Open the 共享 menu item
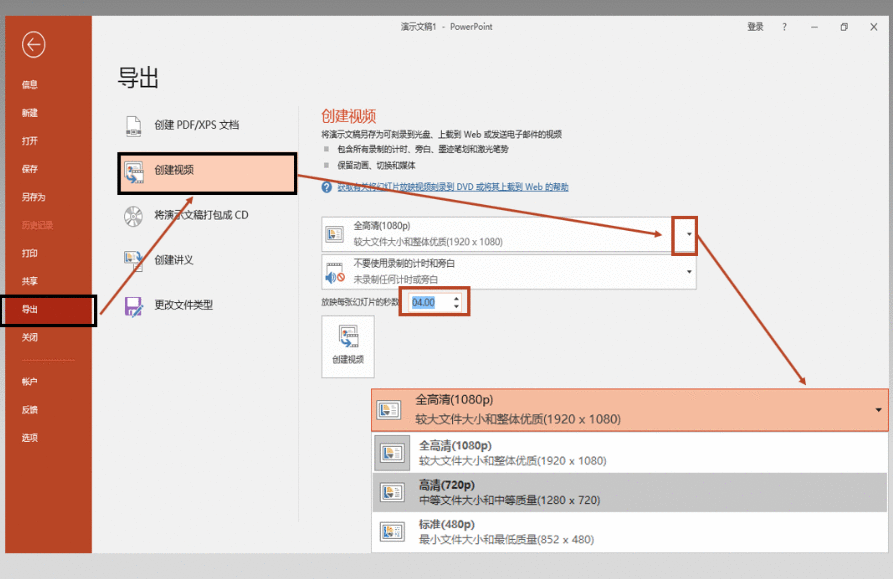This screenshot has width=893, height=579. [28, 281]
